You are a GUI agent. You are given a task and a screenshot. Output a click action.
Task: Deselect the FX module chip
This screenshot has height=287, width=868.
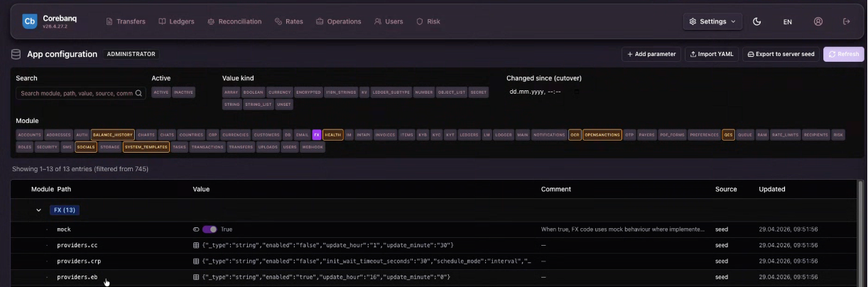pyautogui.click(x=317, y=134)
